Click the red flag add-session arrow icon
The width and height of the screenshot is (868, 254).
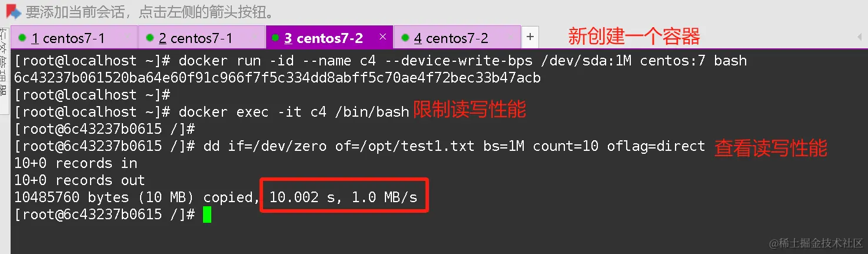click(x=13, y=11)
